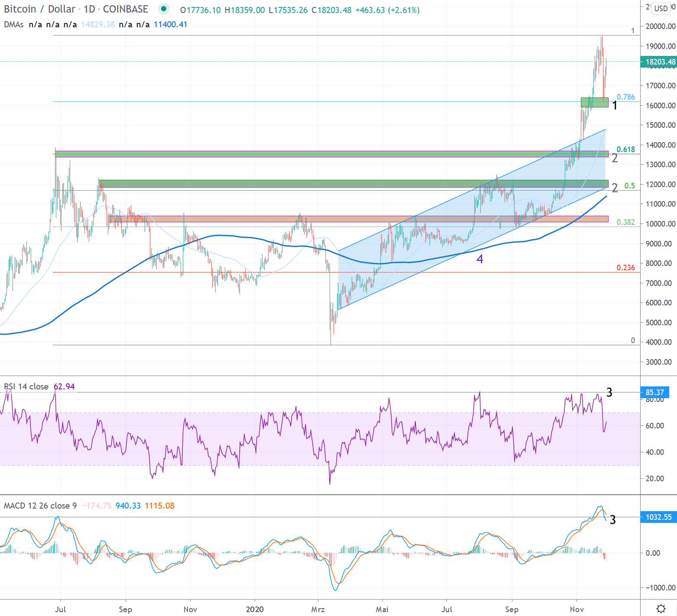The height and width of the screenshot is (616, 677).
Task: Click the teal market status dot
Action: tap(163, 8)
